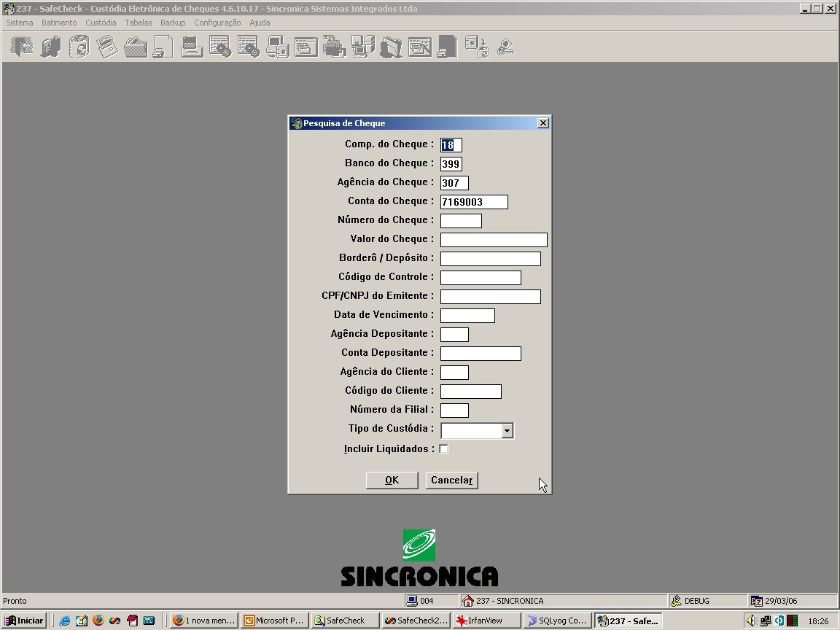Click the Iniciar start button
This screenshot has height=630, width=840.
[x=24, y=621]
